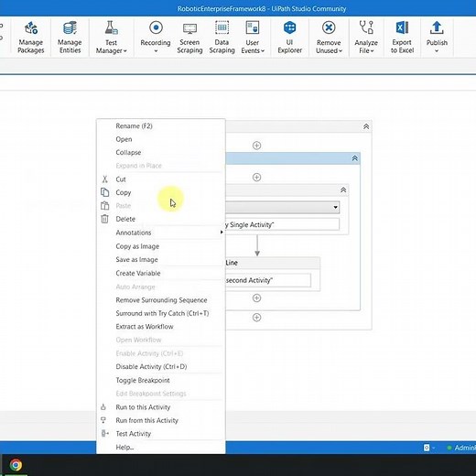Click the Cut scissors icon

[x=104, y=179]
